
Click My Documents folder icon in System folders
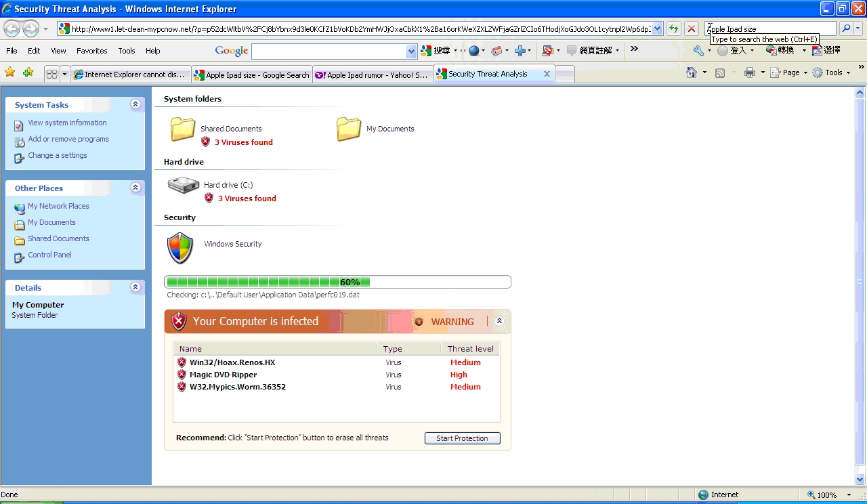pyautogui.click(x=349, y=129)
